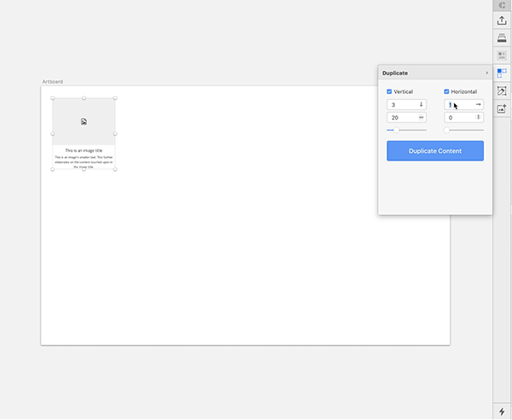This screenshot has width=512, height=420.
Task: Click the 'This is an image title' text
Action: pos(84,150)
